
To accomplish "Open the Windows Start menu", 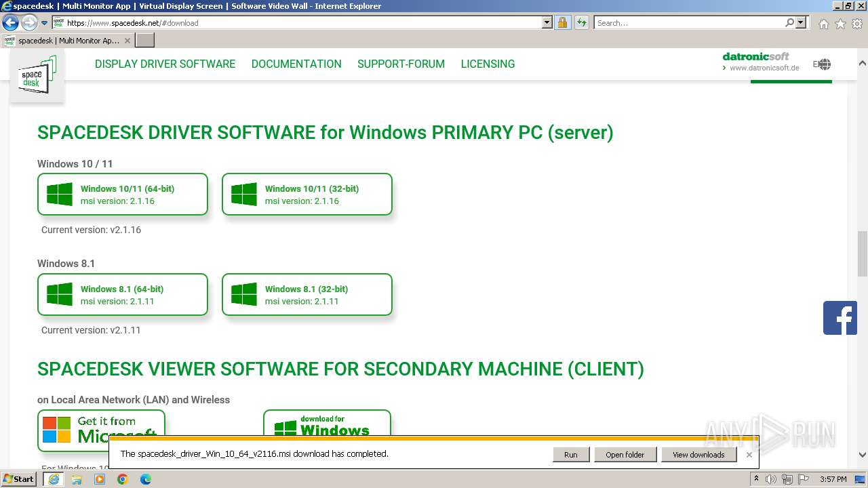I will coord(18,479).
